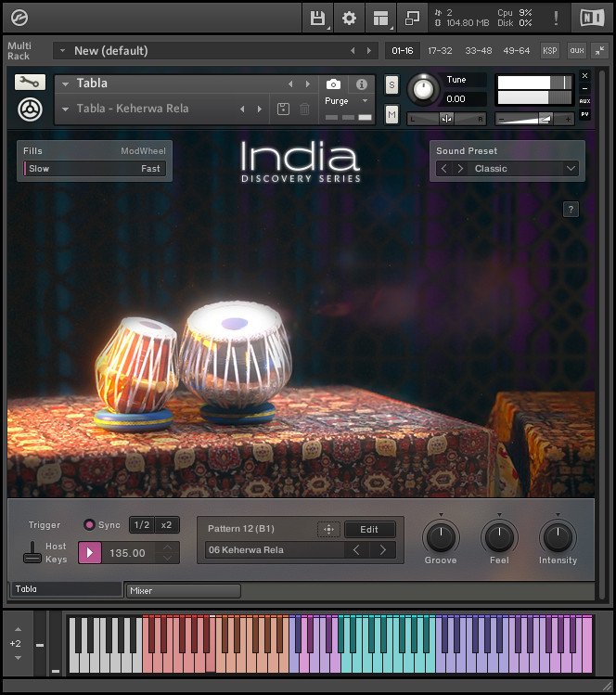Go to next multi with right arrow
This screenshot has height=695, width=616.
click(368, 50)
